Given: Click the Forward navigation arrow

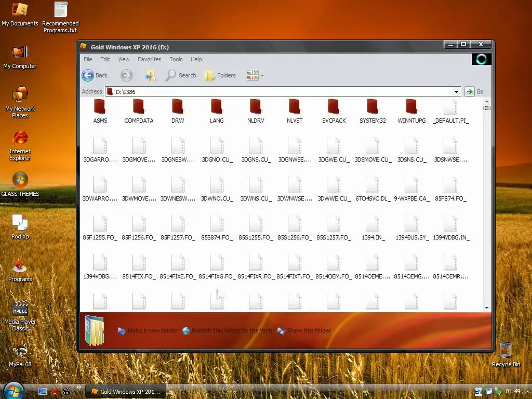Looking at the screenshot, I should (x=127, y=75).
